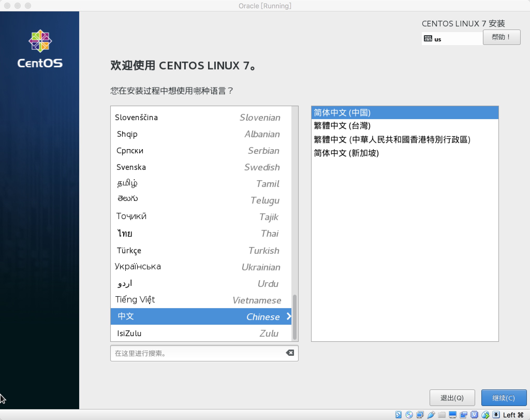Click the 退出(Q) quit button
The height and width of the screenshot is (420, 530).
[452, 397]
